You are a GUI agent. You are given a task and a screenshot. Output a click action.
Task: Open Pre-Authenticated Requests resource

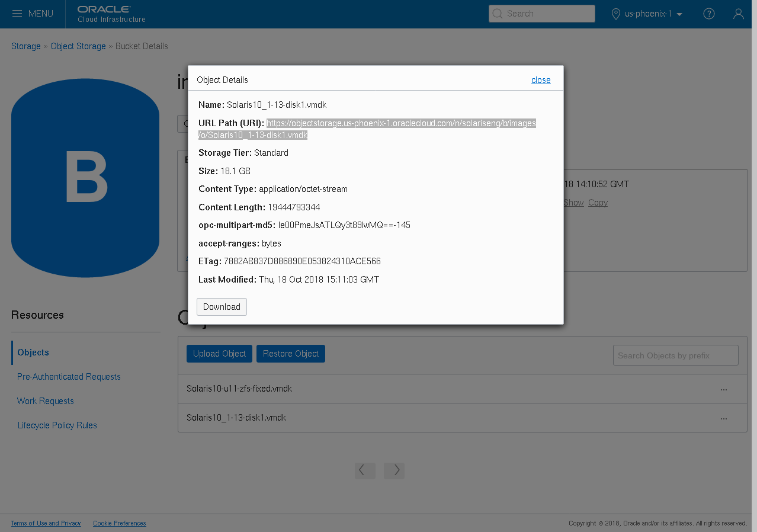[x=69, y=377]
